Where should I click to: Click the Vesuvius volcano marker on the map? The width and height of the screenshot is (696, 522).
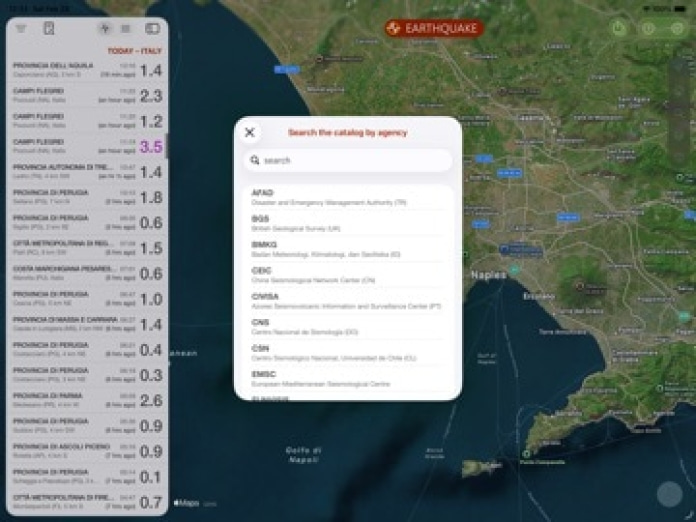580,286
